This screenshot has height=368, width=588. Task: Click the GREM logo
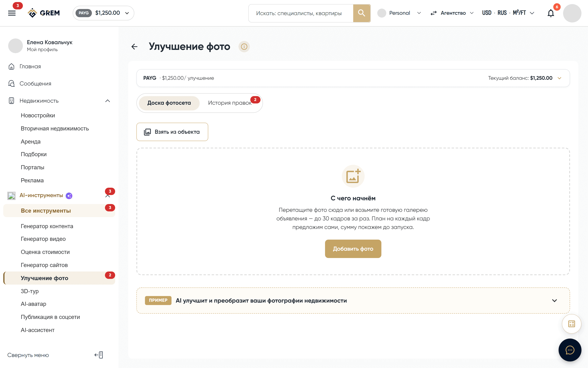coord(44,13)
